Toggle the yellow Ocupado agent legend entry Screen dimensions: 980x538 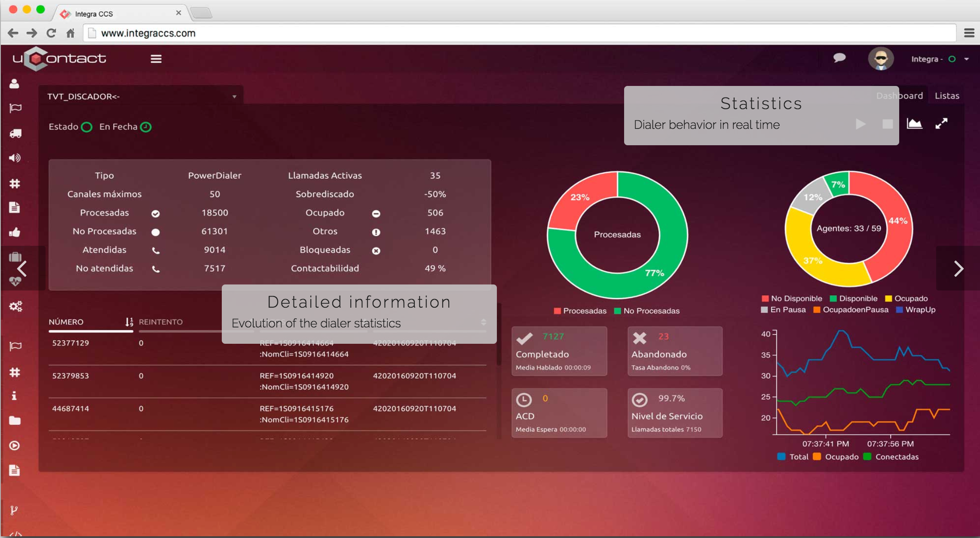906,298
